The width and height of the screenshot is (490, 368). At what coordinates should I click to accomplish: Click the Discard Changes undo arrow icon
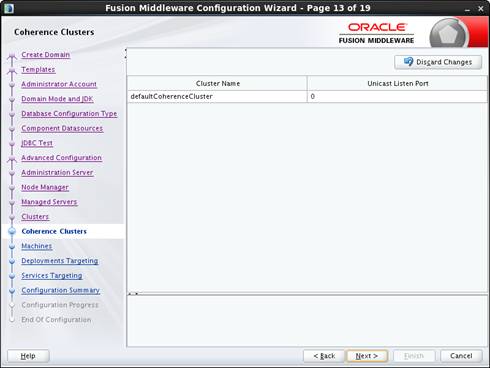coord(408,62)
